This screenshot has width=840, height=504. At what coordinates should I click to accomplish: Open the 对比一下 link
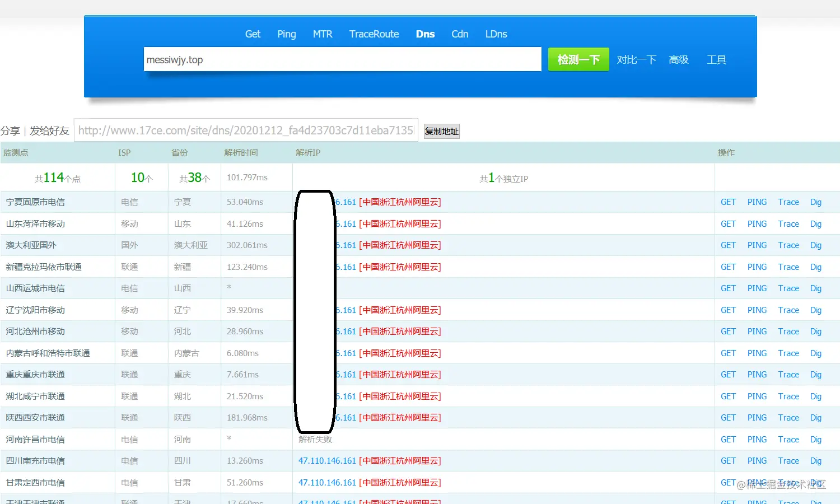636,60
